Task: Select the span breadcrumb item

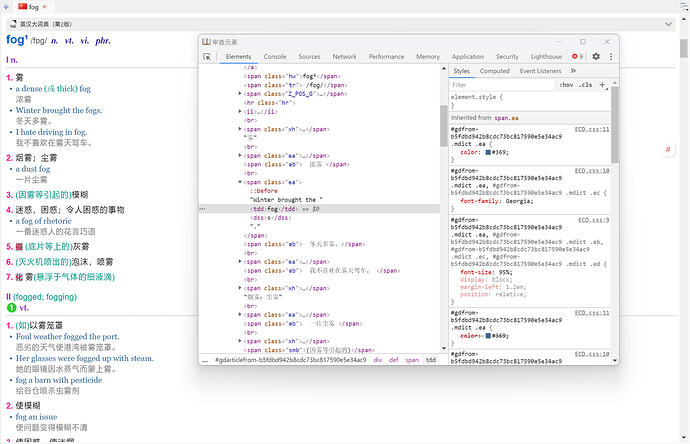Action: pyautogui.click(x=412, y=360)
